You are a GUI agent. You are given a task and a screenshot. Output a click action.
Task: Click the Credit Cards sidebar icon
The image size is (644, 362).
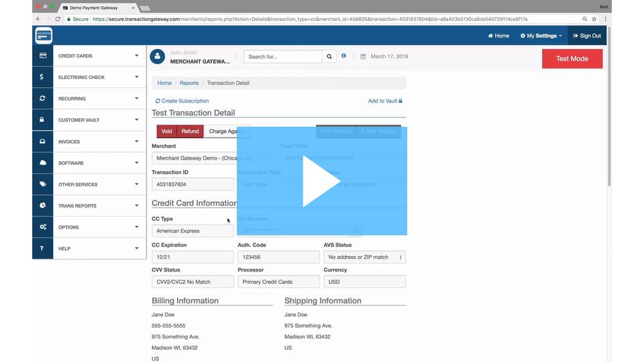click(x=43, y=56)
